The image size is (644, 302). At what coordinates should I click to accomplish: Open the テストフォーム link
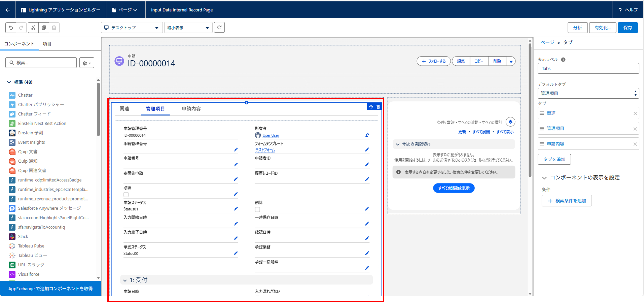(x=265, y=150)
